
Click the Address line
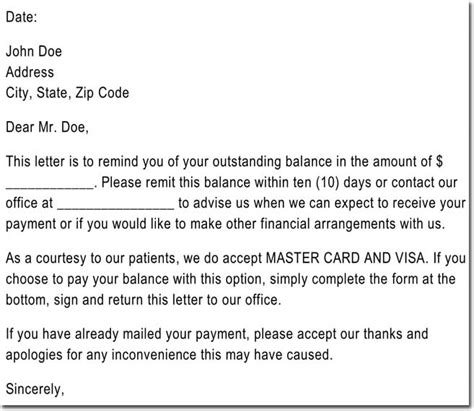(30, 72)
